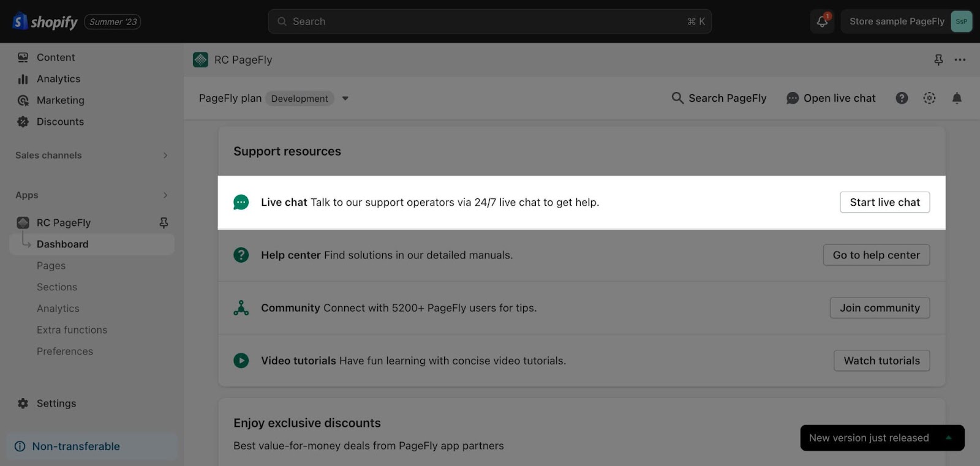Click the Live chat bubble icon
Viewport: 980px width, 466px height.
coord(241,202)
